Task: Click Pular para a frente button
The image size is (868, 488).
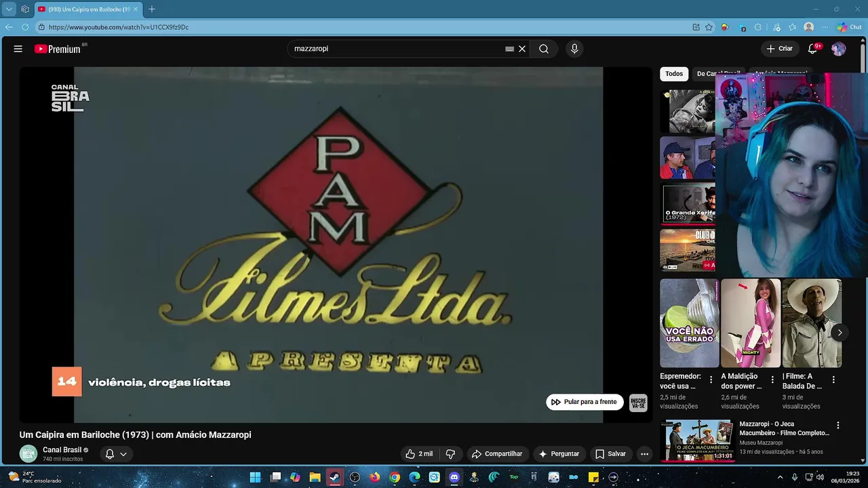Action: (x=585, y=402)
